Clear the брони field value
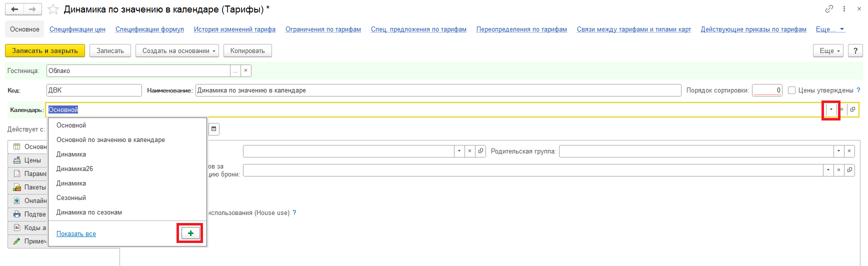Viewport: 868px width, 266px height. pyautogui.click(x=838, y=170)
